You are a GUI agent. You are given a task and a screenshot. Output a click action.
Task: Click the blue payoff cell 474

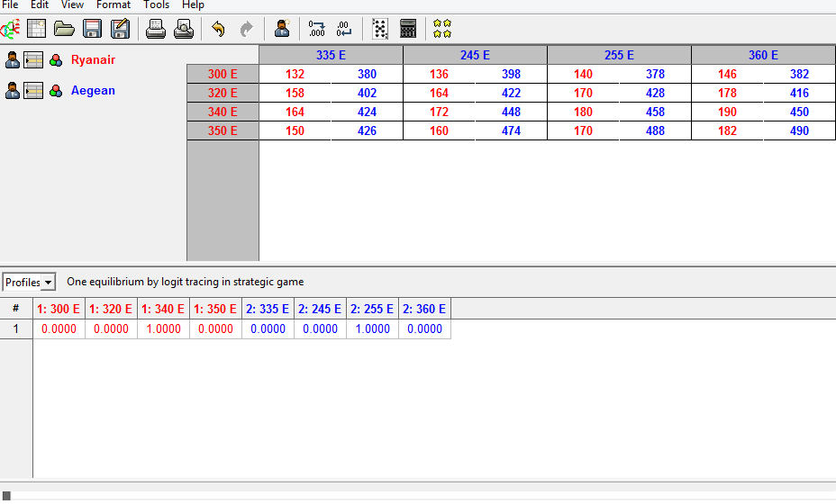click(511, 130)
